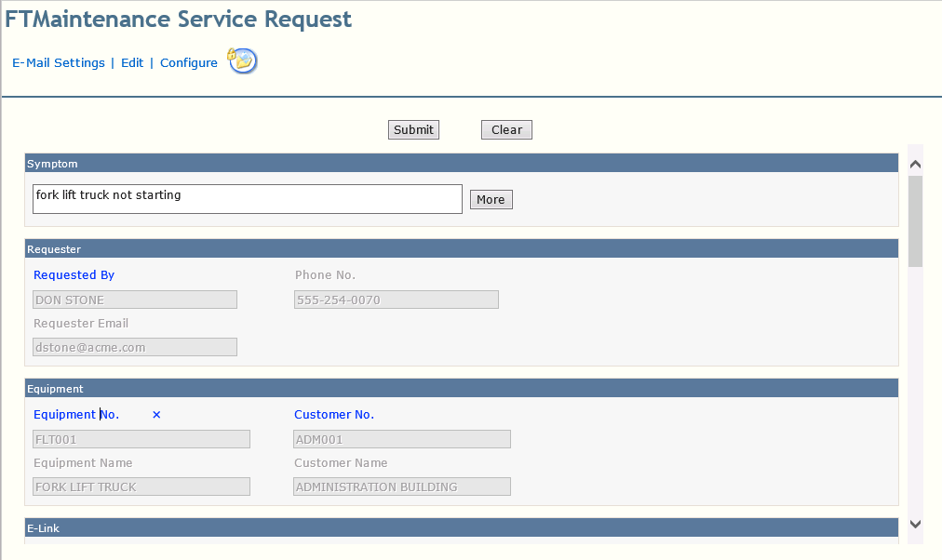The width and height of the screenshot is (942, 560).
Task: Click the FTMaintenance Service Request title
Action: tap(179, 20)
